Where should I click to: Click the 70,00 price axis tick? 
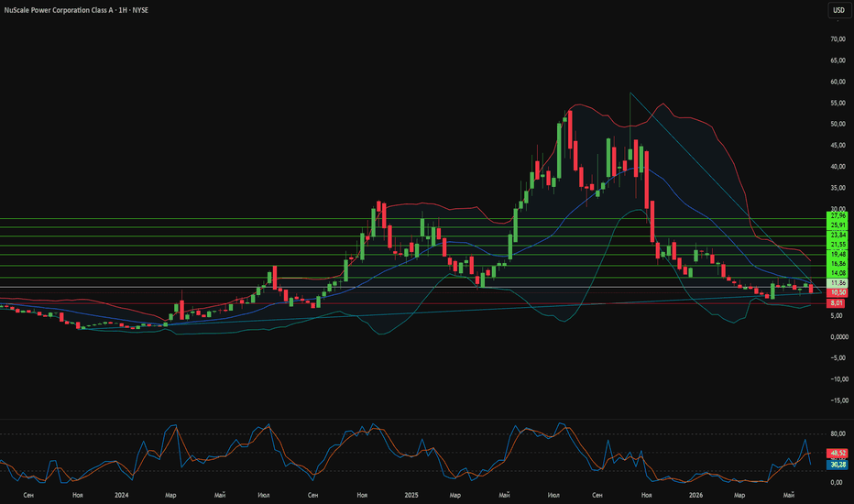(838, 39)
